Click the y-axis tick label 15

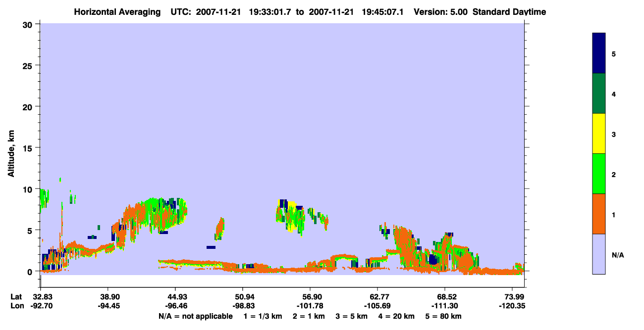(29, 148)
